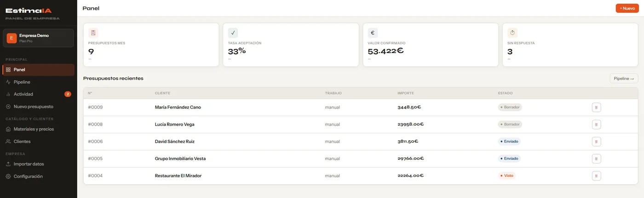
Task: Click the EstimaIA logo
Action: coord(29,10)
